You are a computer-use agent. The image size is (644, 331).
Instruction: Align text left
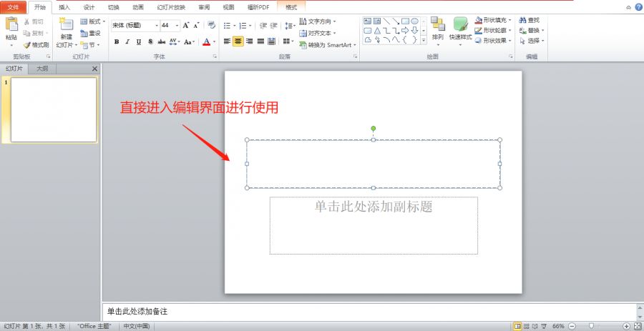(x=227, y=41)
